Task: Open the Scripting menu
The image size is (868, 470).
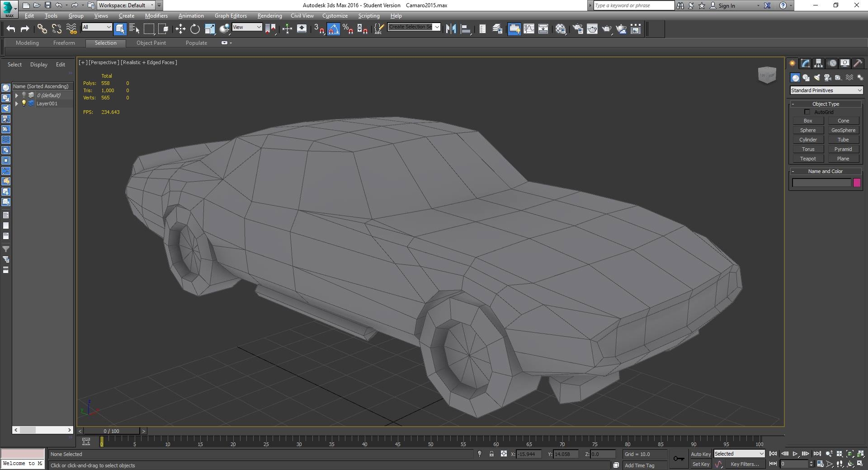Action: (369, 16)
